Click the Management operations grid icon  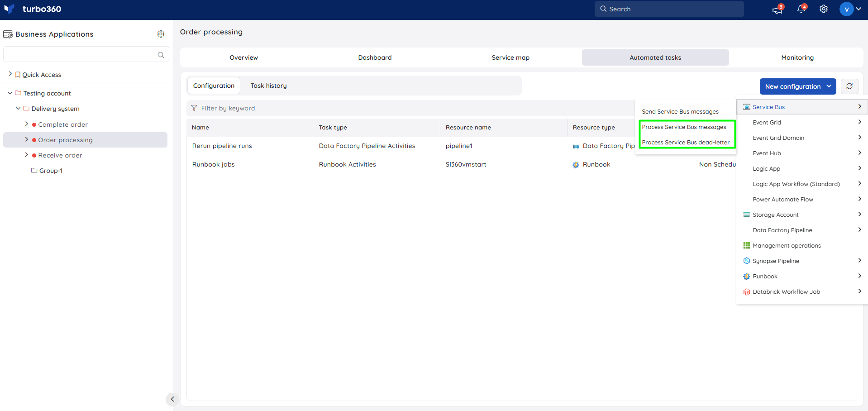pyautogui.click(x=747, y=245)
